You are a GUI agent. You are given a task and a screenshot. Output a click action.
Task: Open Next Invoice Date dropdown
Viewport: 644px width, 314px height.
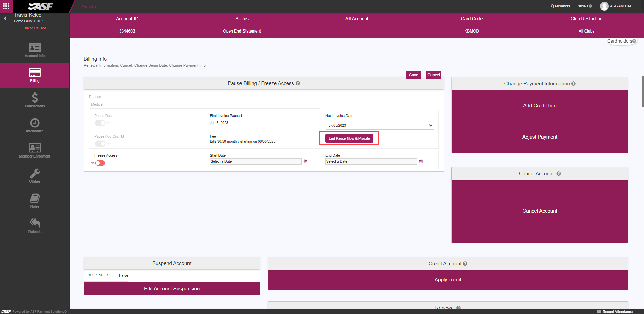pyautogui.click(x=380, y=125)
